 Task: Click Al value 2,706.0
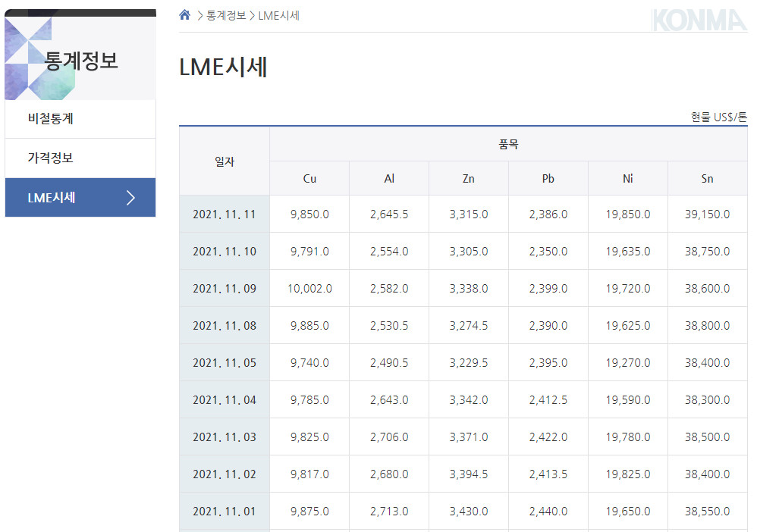389,437
